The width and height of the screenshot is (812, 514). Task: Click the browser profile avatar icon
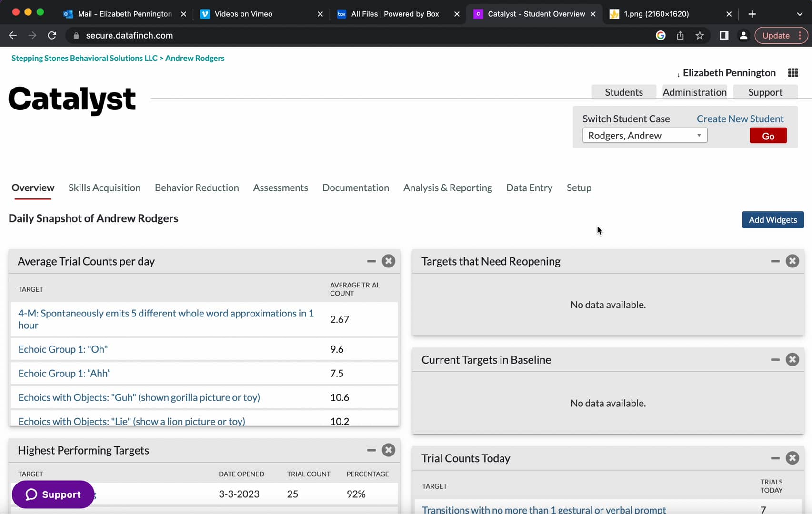click(743, 35)
